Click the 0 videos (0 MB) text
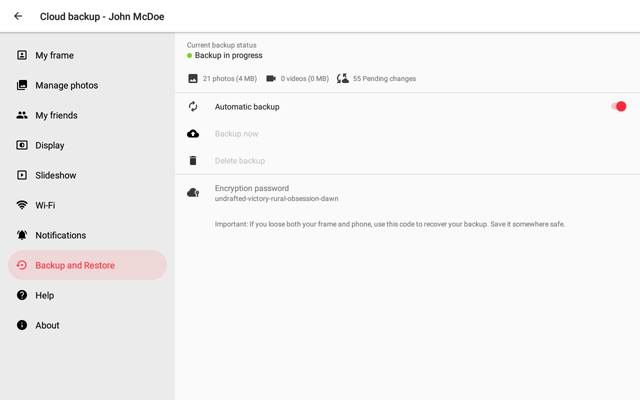This screenshot has width=640, height=400. coord(304,78)
